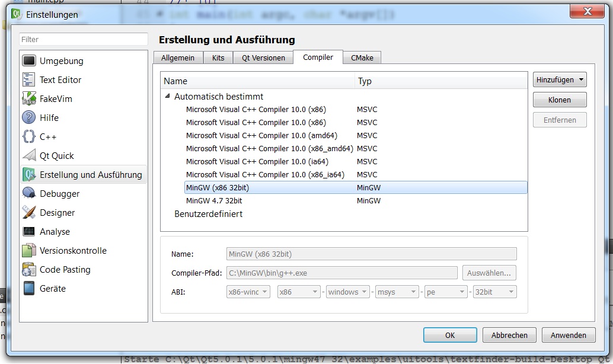Click the Filter search field
613x364 pixels.
(x=84, y=39)
